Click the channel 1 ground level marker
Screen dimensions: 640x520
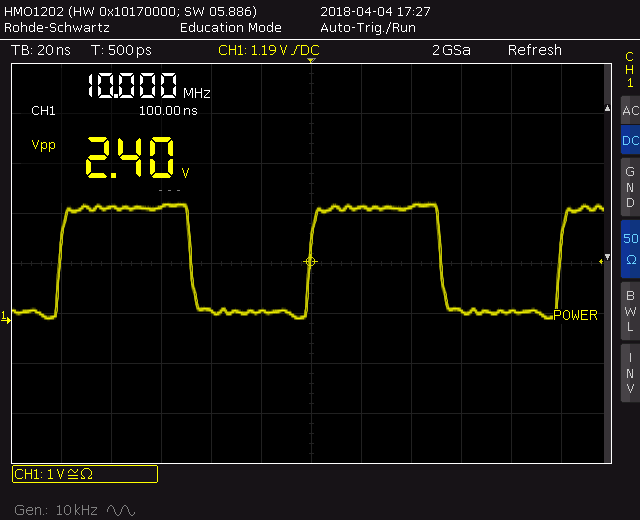pos(6,317)
